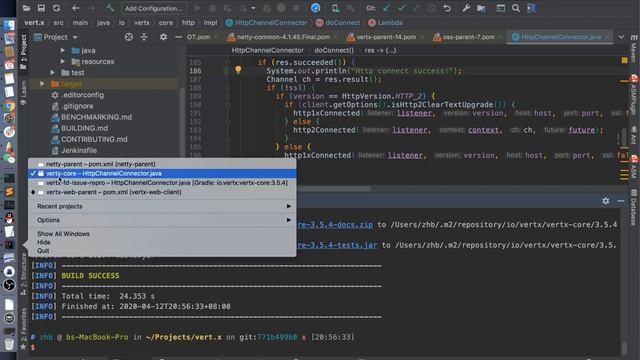The image size is (640, 360).
Task: Select the HttpChannelConnector.java editor tab
Action: pyautogui.click(x=560, y=37)
